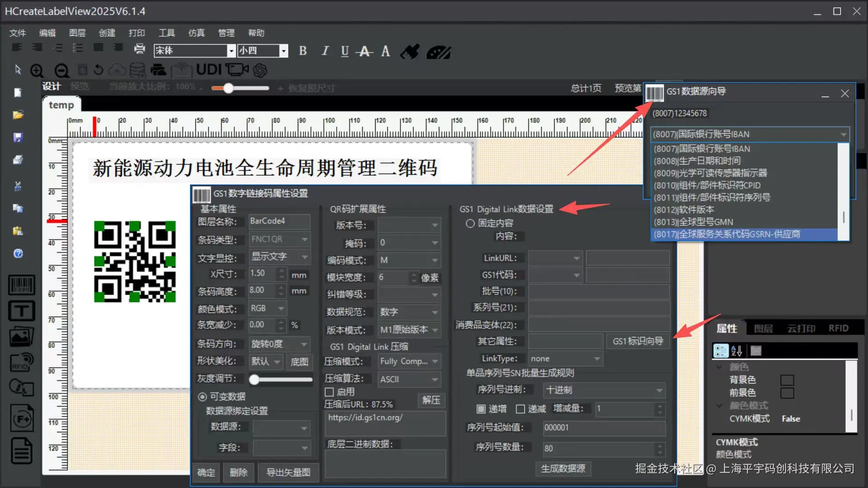This screenshot has height=488, width=868.
Task: Click the video camera toolbar icon
Action: tap(237, 70)
